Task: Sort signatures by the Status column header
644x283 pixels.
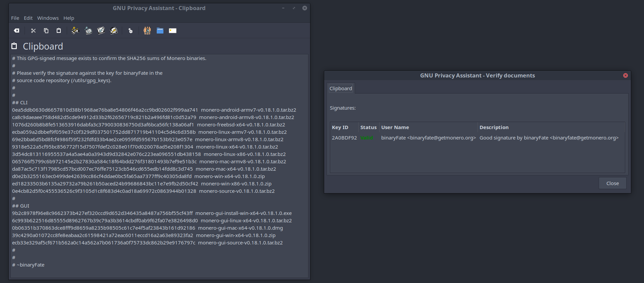Action: [368, 127]
